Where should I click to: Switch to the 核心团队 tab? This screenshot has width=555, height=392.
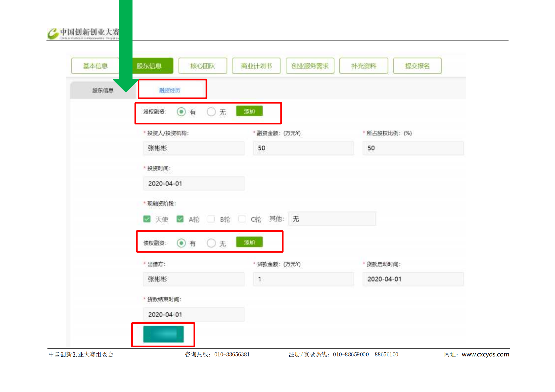click(x=202, y=66)
